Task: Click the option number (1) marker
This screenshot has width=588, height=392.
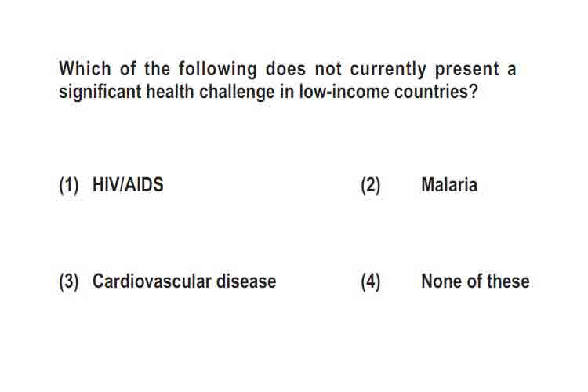Action: click(x=69, y=185)
